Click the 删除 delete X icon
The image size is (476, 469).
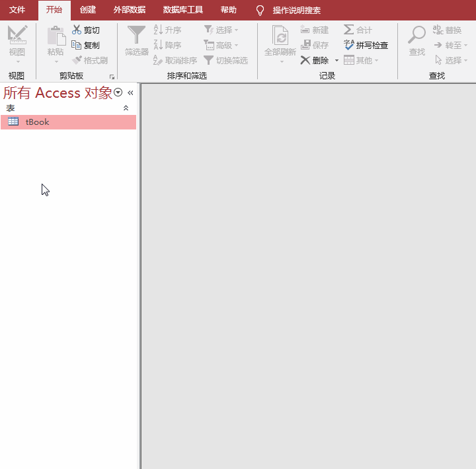[x=305, y=60]
